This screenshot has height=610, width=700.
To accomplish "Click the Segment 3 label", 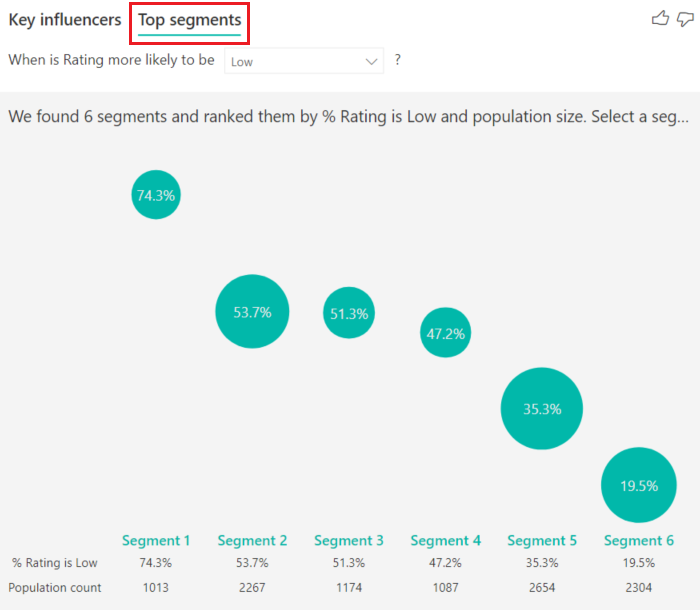I will 349,541.
